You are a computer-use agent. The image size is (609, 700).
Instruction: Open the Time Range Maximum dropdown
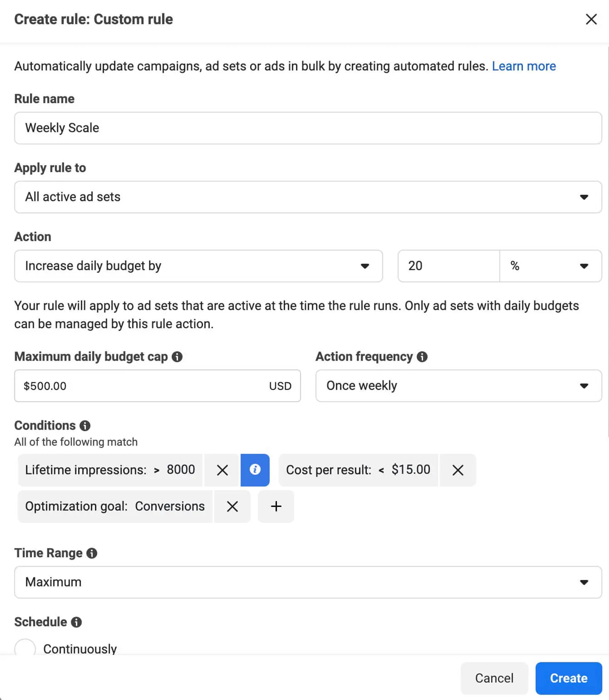pyautogui.click(x=308, y=582)
